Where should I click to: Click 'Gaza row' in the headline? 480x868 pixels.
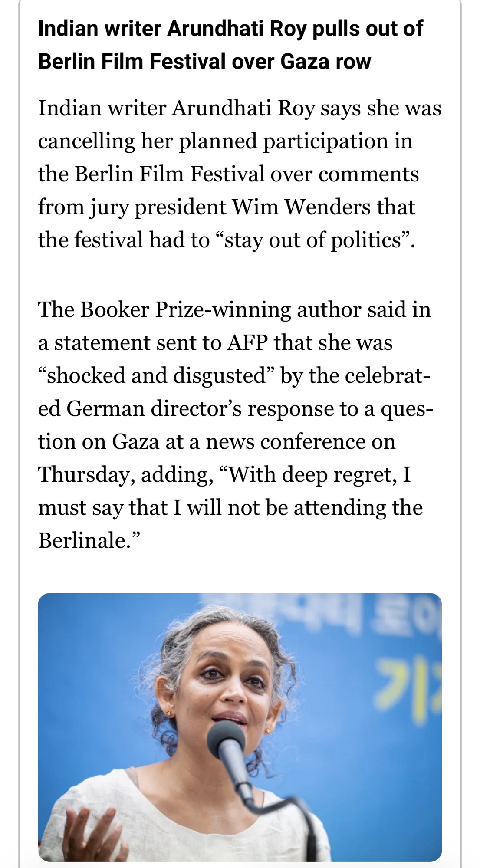(325, 61)
